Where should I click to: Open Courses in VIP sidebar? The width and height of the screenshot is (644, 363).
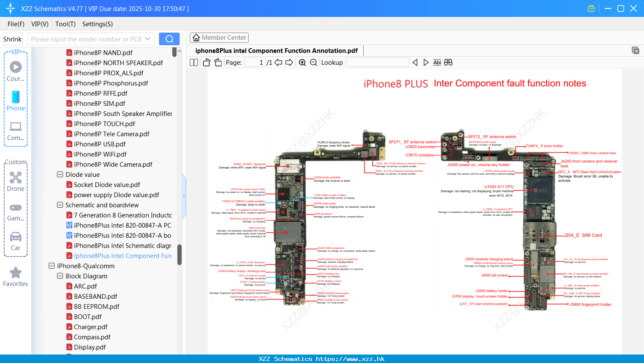[x=16, y=71]
